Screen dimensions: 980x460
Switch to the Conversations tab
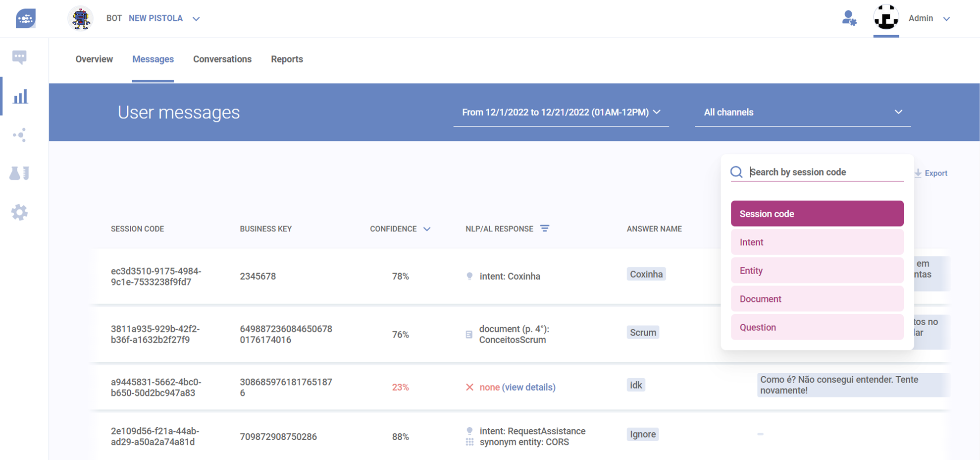[222, 59]
